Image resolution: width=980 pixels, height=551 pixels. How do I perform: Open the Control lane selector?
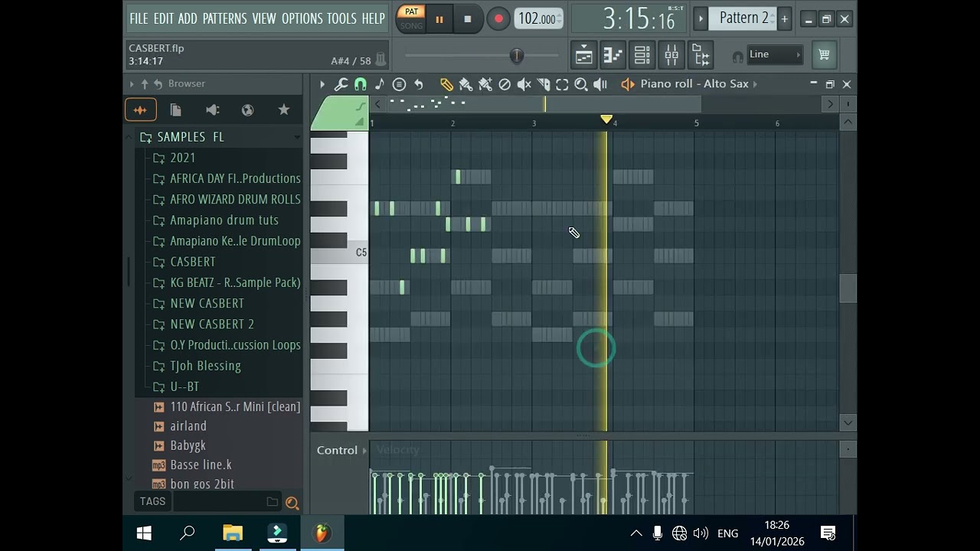(341, 451)
